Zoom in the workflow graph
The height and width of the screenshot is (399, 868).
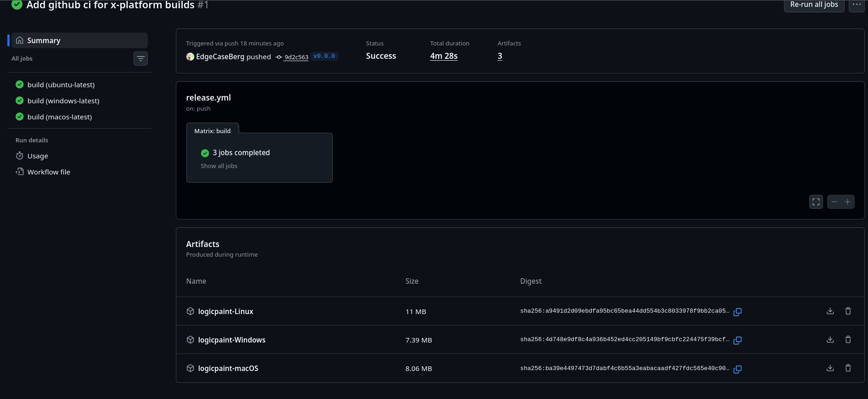point(847,202)
